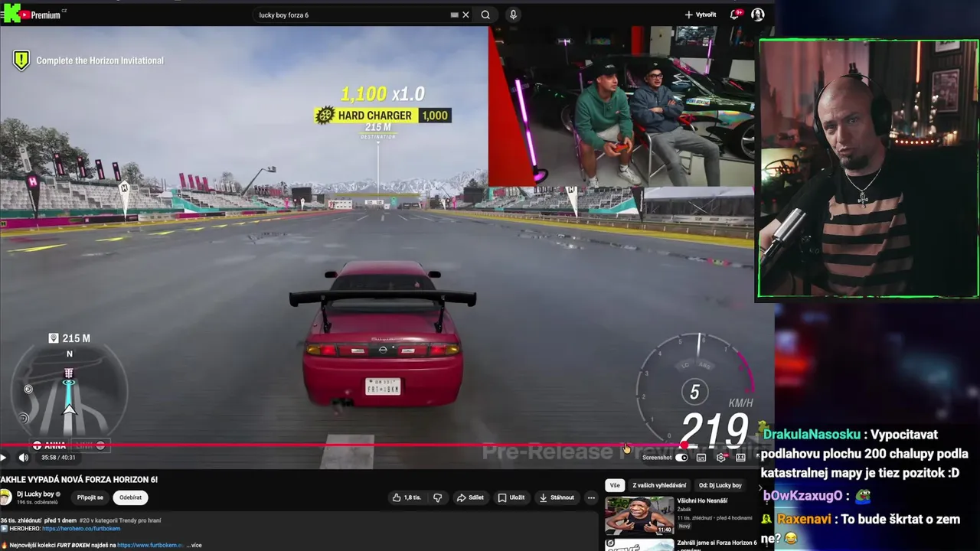Open the herohero.co/furtbokem link

(x=81, y=528)
